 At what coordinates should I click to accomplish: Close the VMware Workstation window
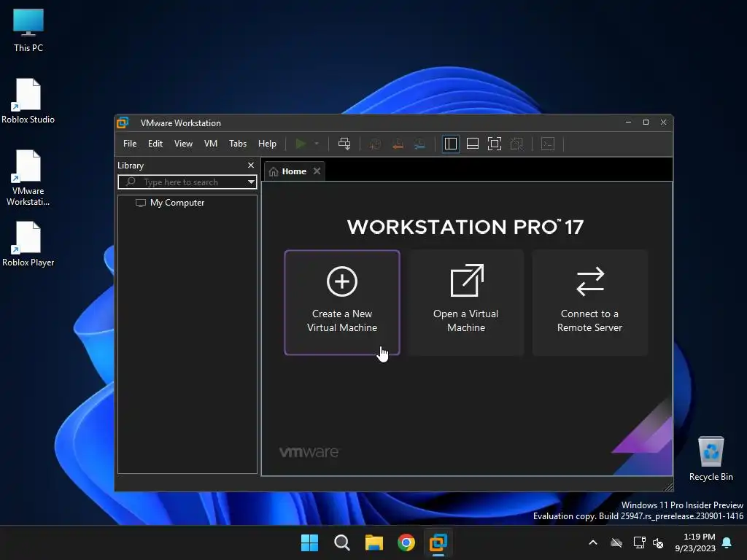[664, 122]
